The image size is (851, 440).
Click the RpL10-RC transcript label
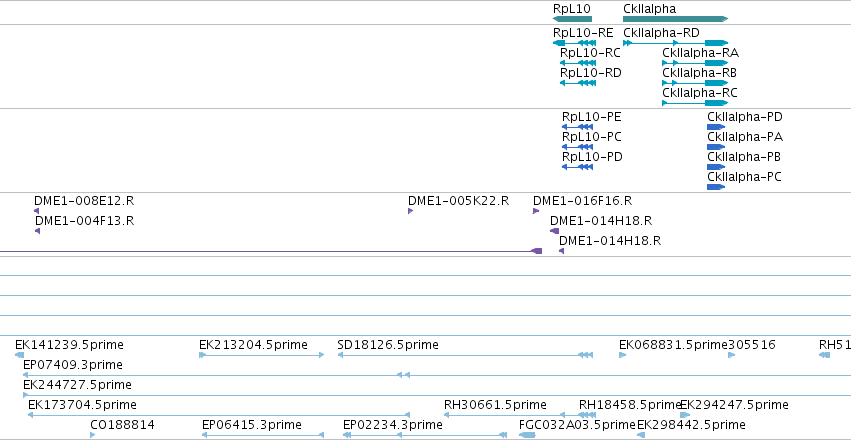coord(590,53)
